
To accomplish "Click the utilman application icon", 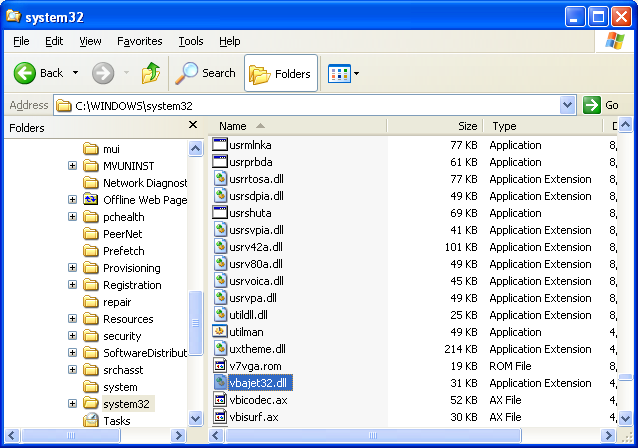I will point(220,332).
